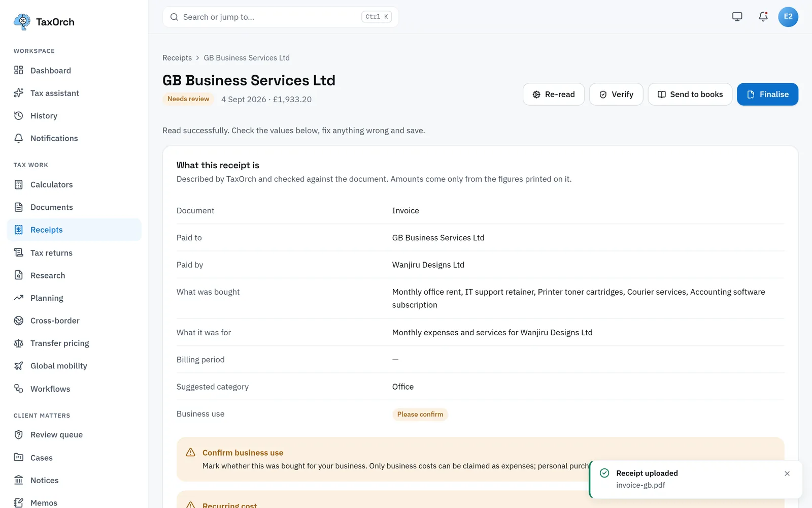
Task: Click the History clock icon
Action: click(x=19, y=116)
